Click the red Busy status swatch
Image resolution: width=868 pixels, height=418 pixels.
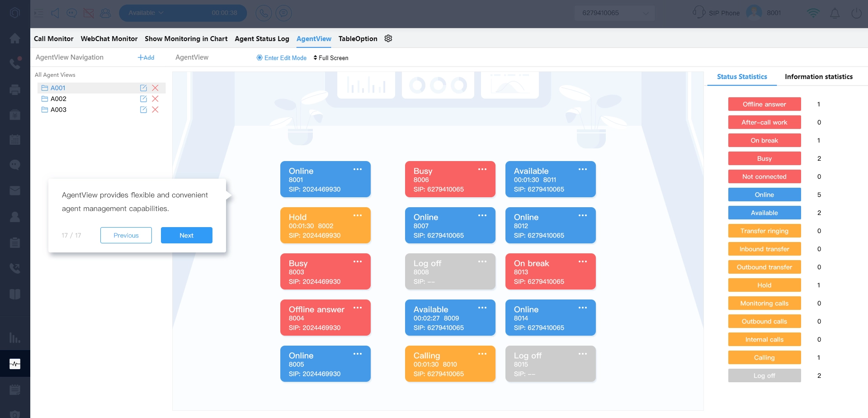(764, 158)
